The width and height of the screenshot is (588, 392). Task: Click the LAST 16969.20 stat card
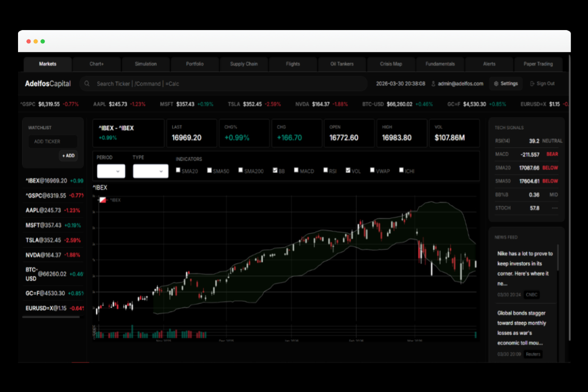[192, 133]
